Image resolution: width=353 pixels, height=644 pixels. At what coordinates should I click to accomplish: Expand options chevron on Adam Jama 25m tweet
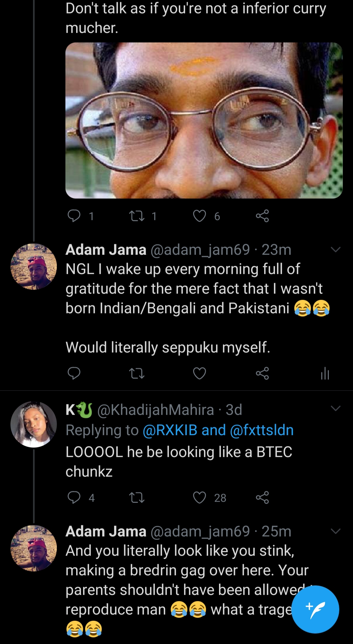pos(336,531)
